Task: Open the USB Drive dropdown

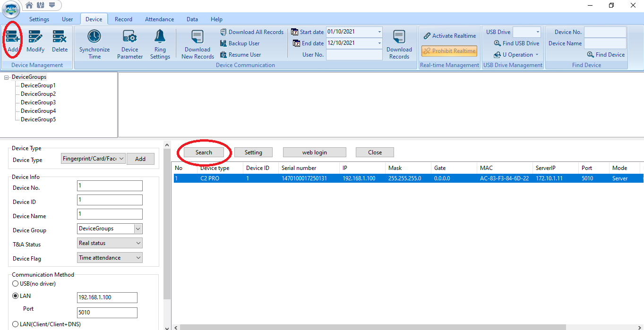Action: click(537, 32)
